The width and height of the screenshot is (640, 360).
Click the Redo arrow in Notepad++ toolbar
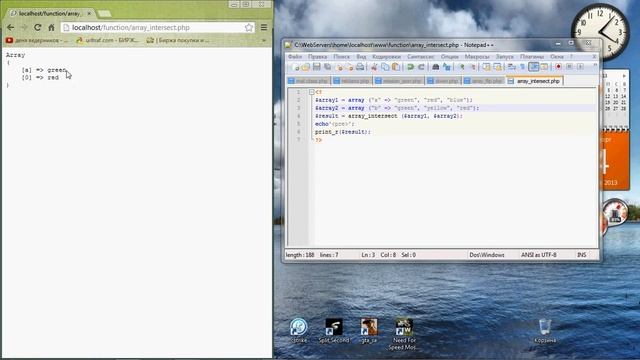(422, 67)
